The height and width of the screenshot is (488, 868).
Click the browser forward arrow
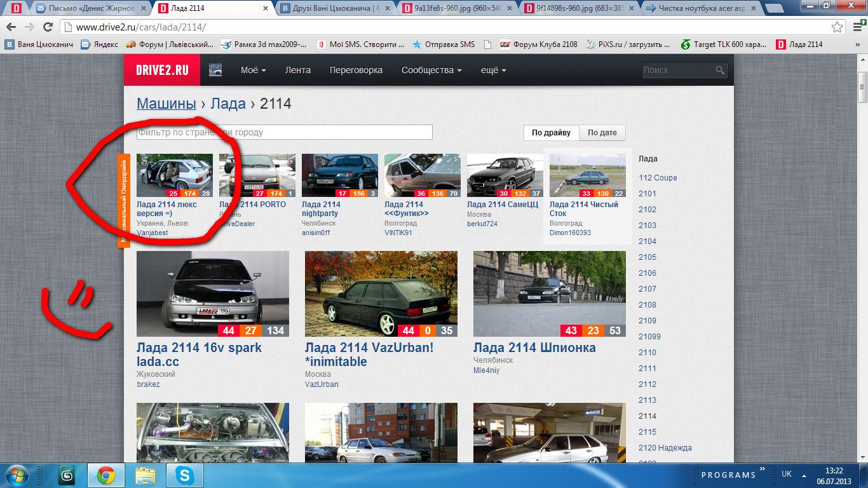[29, 27]
